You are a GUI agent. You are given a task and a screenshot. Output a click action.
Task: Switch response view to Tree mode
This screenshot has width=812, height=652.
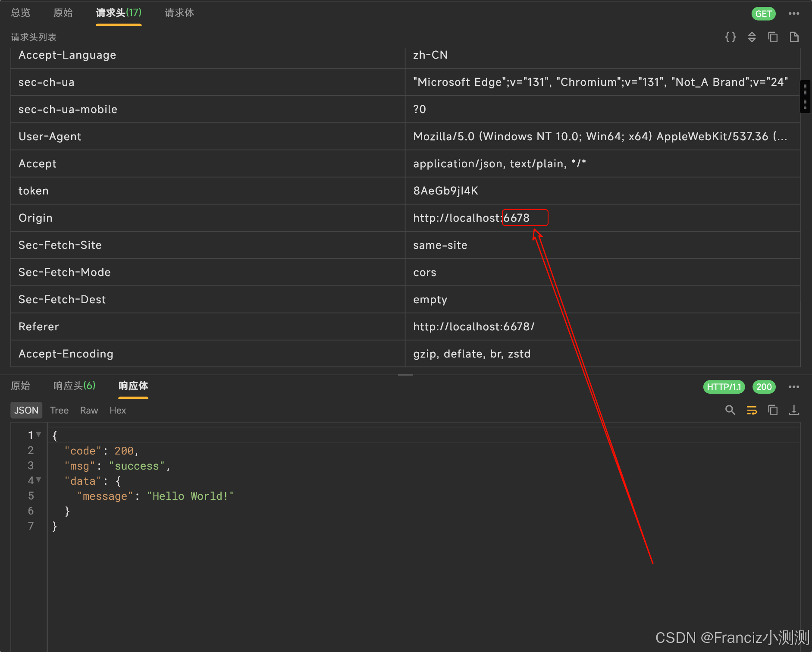(59, 410)
